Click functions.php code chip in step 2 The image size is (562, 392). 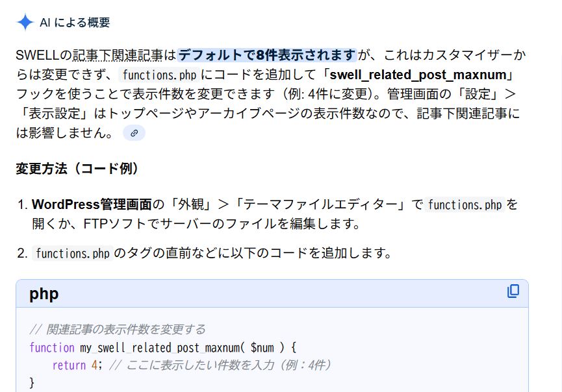(x=72, y=253)
